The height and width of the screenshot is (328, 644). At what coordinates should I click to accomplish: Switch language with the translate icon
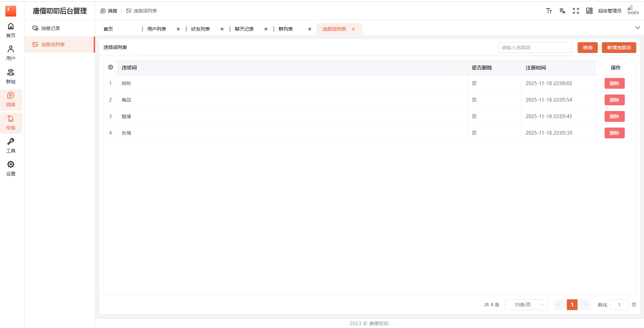tap(562, 11)
